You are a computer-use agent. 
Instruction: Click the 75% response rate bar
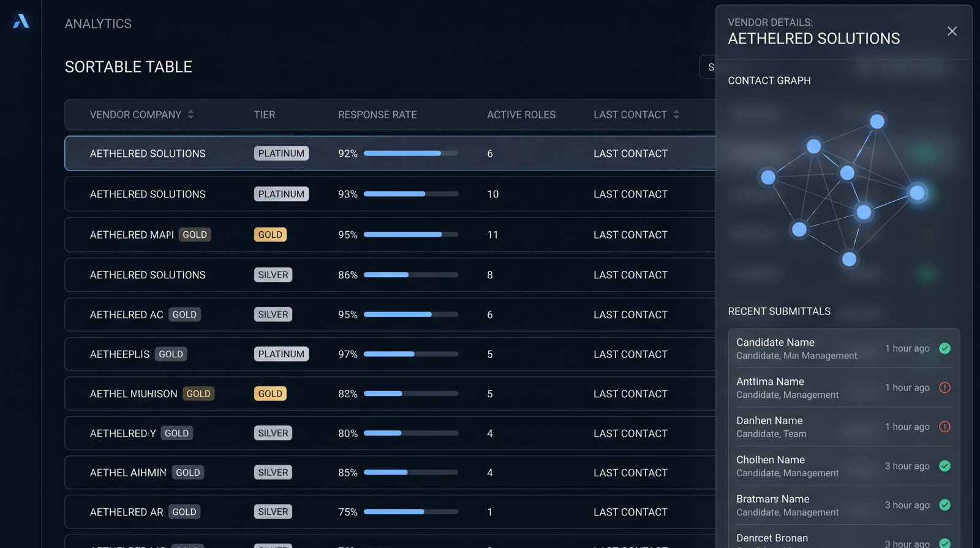click(x=411, y=512)
